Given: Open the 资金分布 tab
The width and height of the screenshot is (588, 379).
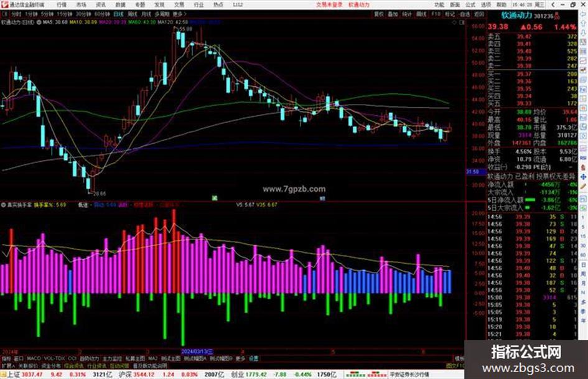Looking at the screenshot, I should (51, 365).
